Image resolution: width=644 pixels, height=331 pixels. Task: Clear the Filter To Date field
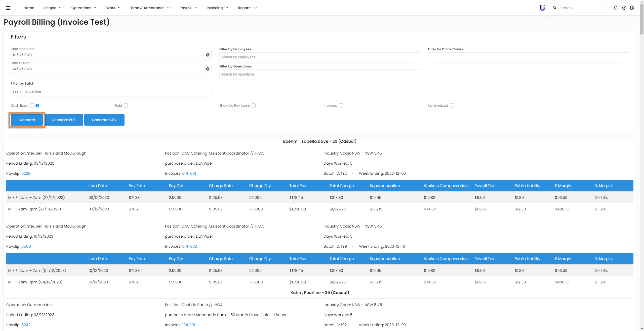pos(208,69)
